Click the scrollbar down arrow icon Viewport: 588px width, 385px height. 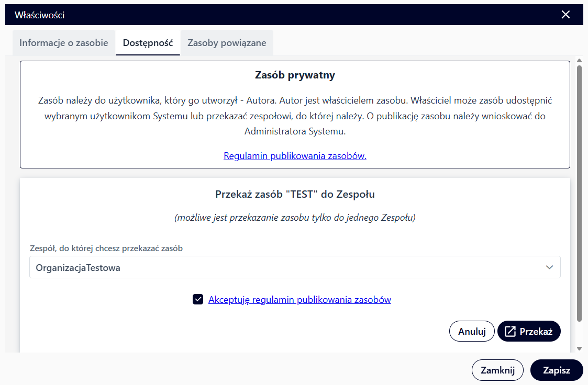tap(579, 349)
